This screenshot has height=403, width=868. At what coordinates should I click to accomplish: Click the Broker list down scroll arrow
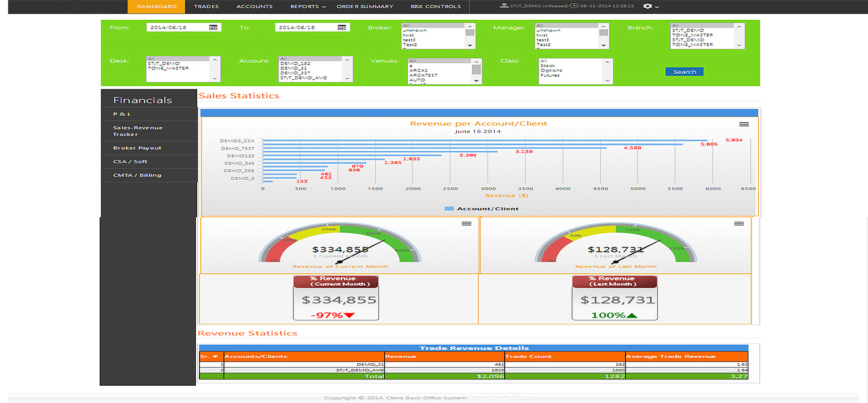[470, 45]
